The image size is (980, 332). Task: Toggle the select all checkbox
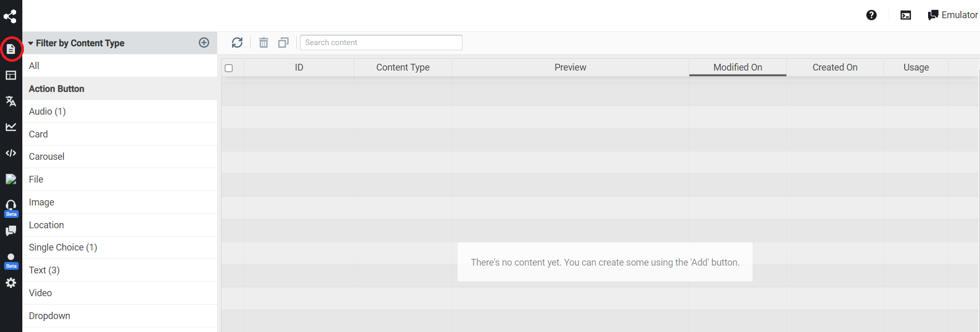click(229, 68)
